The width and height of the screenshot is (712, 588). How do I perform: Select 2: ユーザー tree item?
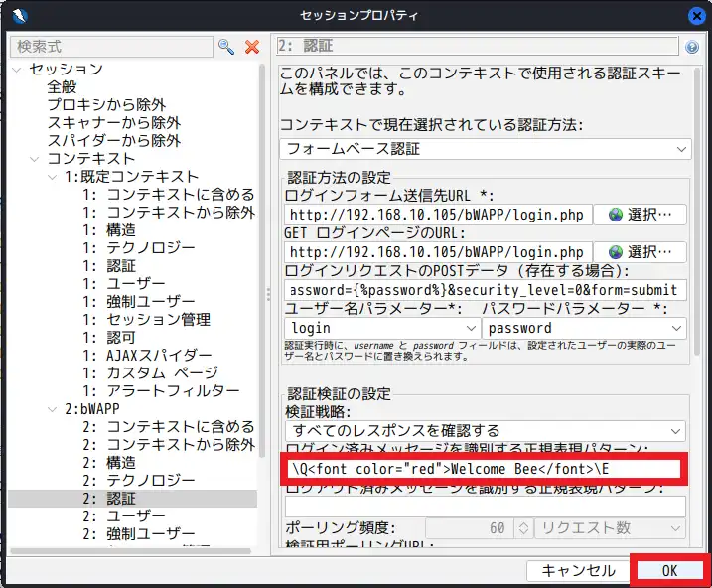click(123, 516)
